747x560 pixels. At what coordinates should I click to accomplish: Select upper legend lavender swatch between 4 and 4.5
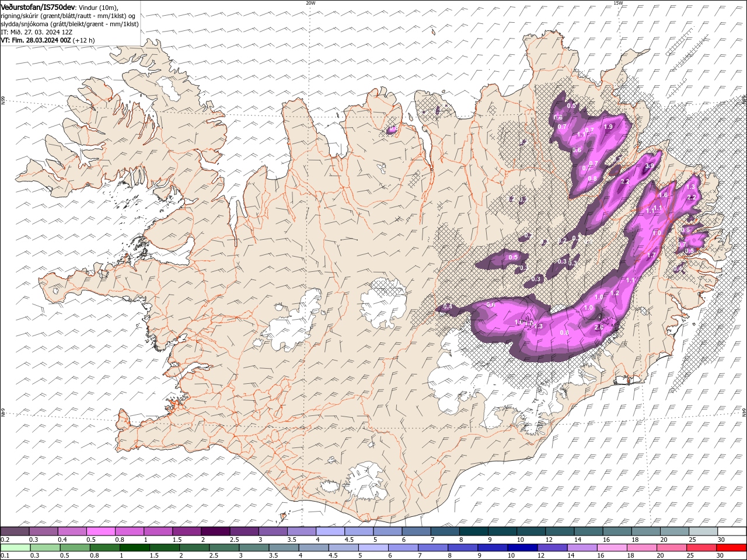pos(330,531)
